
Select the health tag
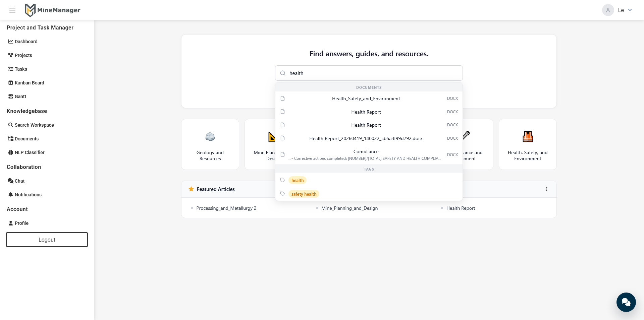point(298,180)
